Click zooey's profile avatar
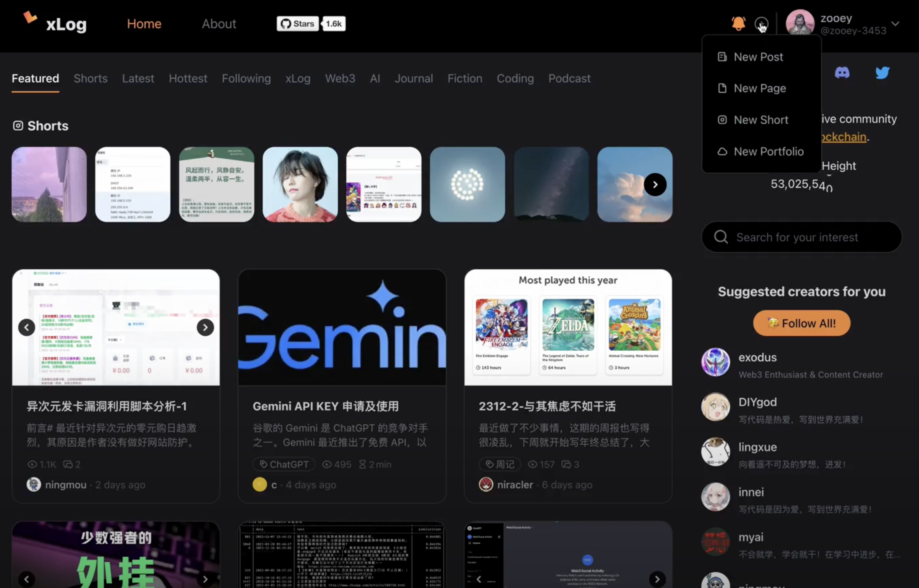The image size is (919, 588). (x=799, y=23)
